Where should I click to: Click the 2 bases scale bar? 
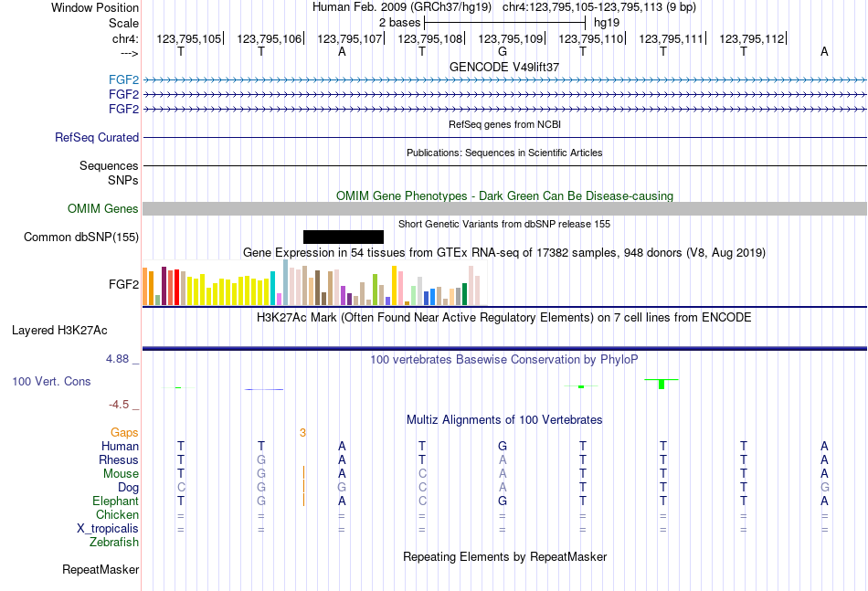click(504, 23)
